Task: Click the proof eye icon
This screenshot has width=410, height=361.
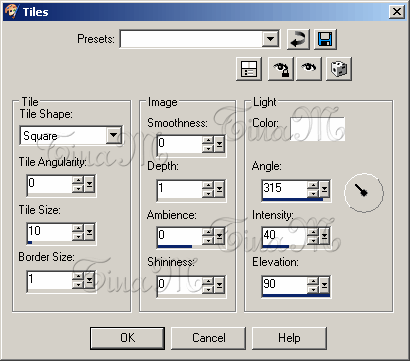Action: tap(309, 69)
